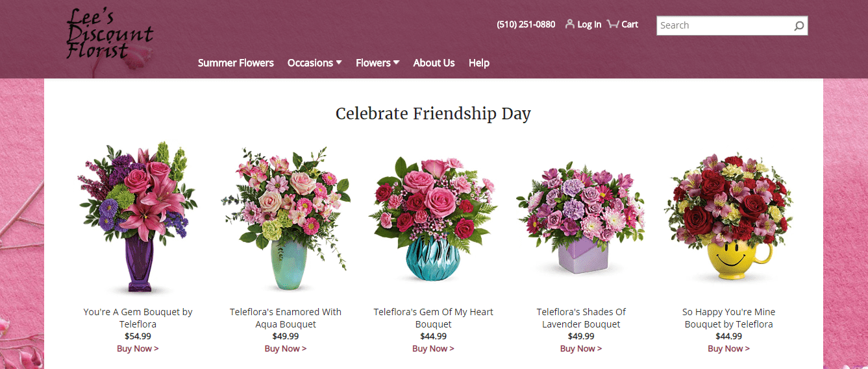Click the search magnifier icon
This screenshot has height=369, width=868.
click(x=799, y=26)
